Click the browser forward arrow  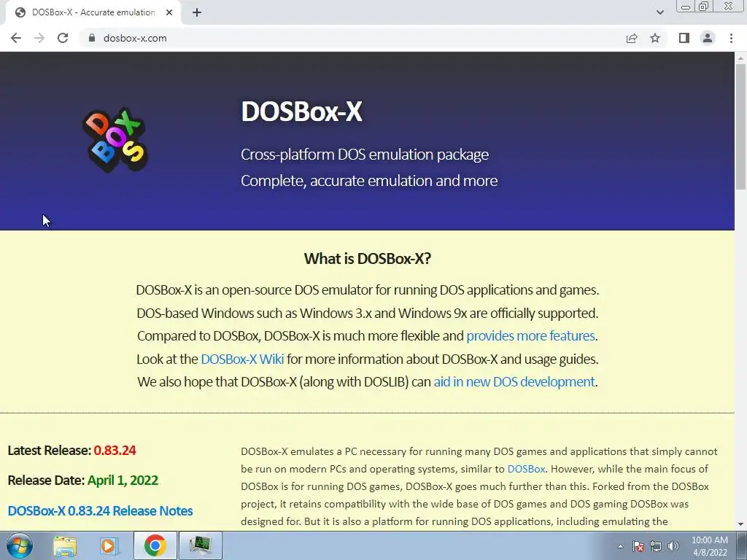pyautogui.click(x=39, y=38)
